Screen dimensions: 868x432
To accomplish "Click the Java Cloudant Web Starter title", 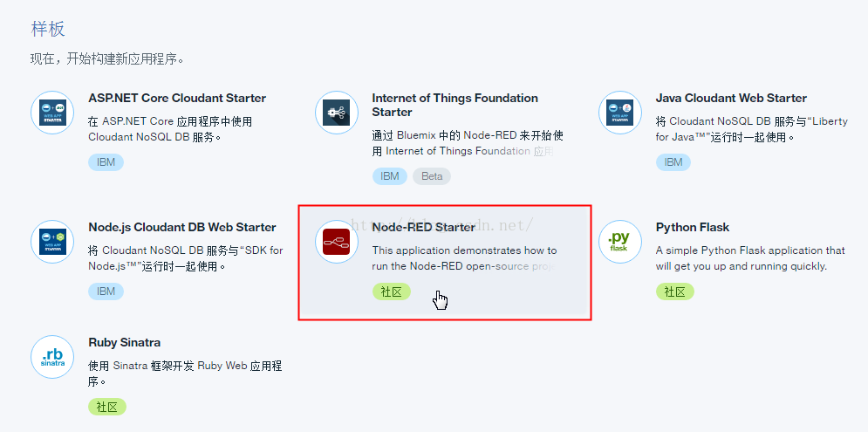I will pos(731,98).
